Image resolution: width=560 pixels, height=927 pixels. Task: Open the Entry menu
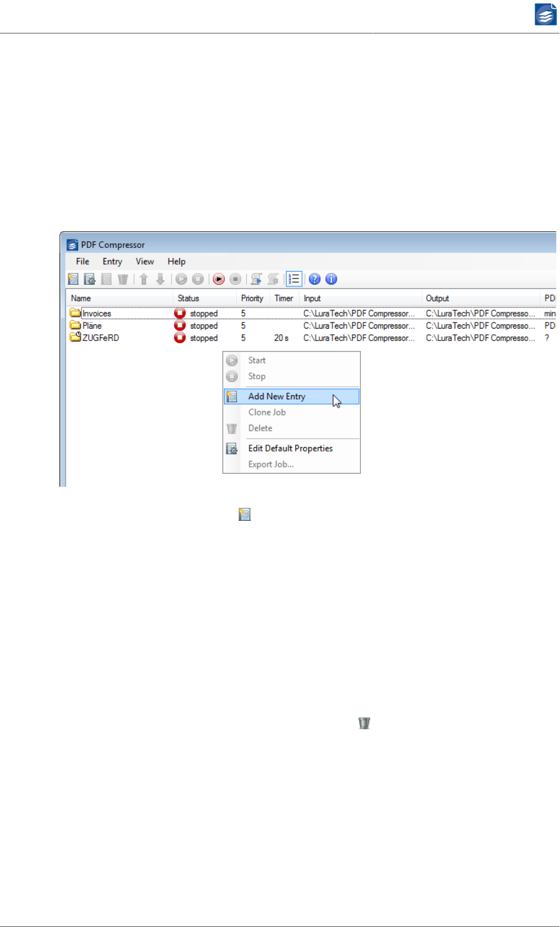tap(112, 262)
